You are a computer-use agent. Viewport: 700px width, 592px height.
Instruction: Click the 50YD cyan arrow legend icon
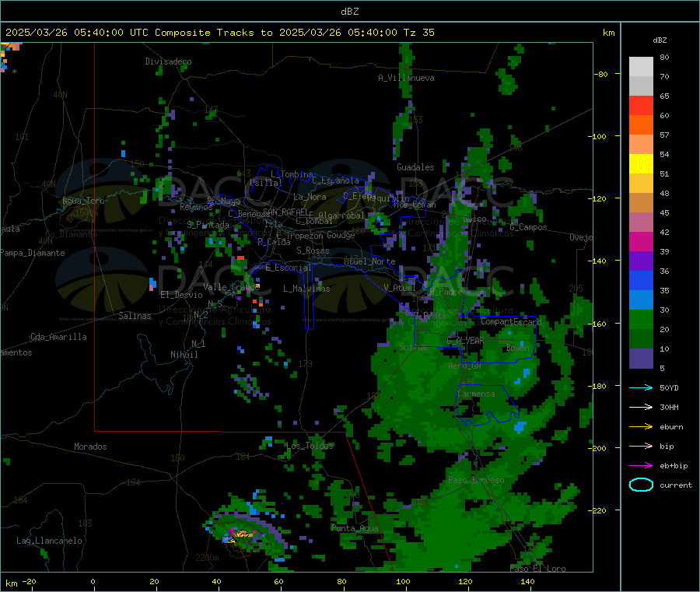pos(641,387)
